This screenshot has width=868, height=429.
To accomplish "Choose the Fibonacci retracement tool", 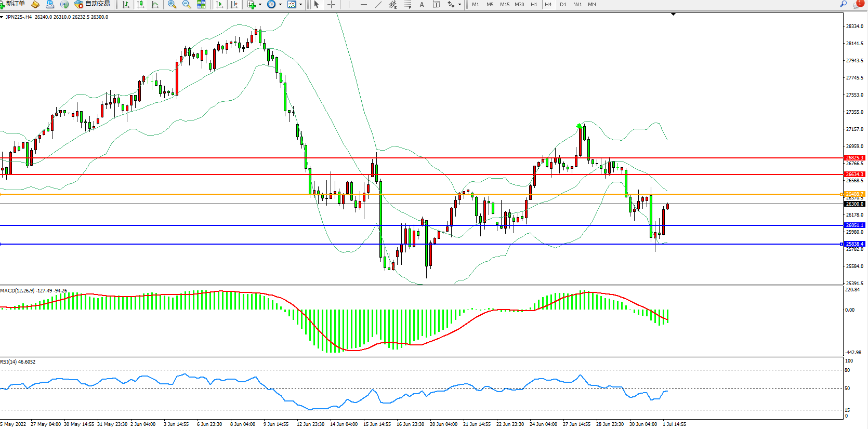I will pos(407,4).
